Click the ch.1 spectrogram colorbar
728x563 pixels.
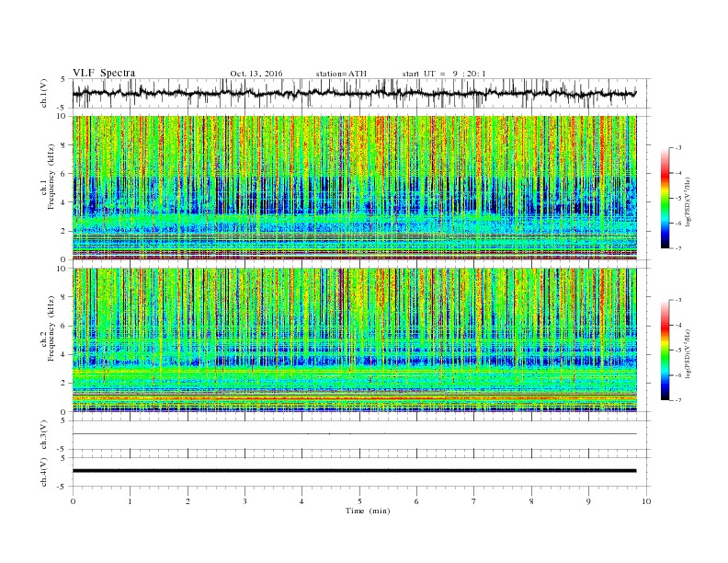(665, 199)
